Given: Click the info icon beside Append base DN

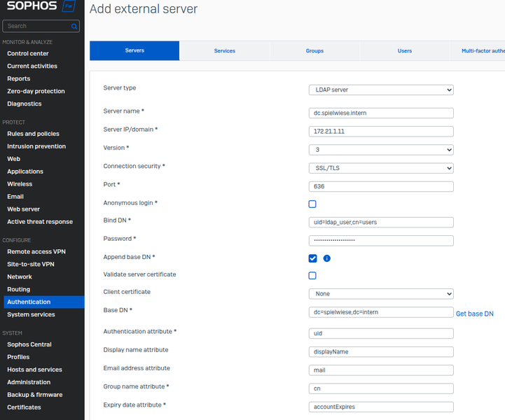Looking at the screenshot, I should (326, 258).
